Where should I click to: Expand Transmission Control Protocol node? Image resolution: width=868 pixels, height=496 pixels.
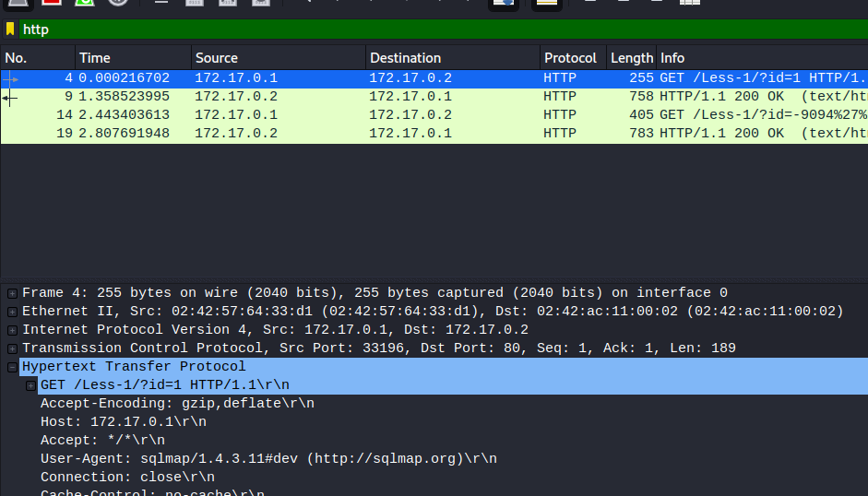12,348
